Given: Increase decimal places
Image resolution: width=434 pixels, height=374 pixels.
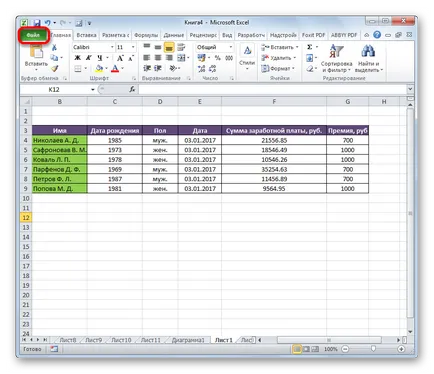Looking at the screenshot, I should 201,69.
